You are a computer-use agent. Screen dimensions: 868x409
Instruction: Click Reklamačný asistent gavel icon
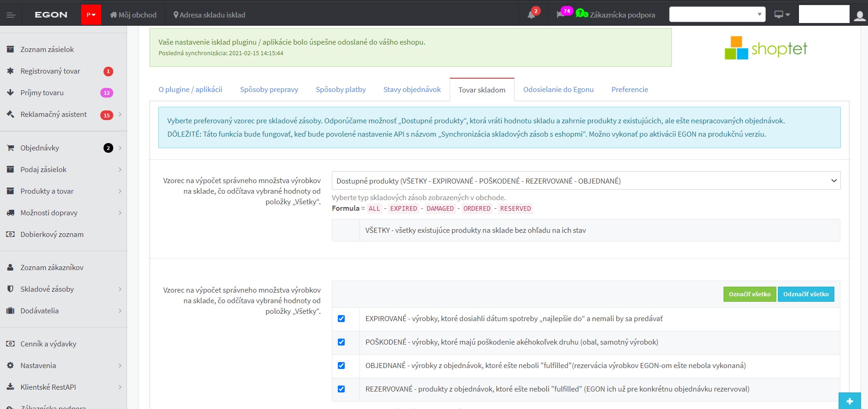[x=10, y=114]
